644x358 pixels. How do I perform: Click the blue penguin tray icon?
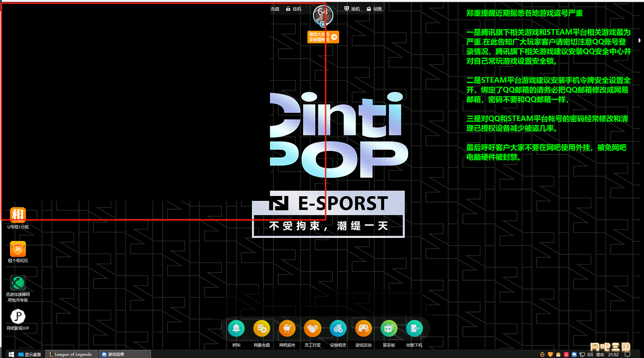pos(574,354)
